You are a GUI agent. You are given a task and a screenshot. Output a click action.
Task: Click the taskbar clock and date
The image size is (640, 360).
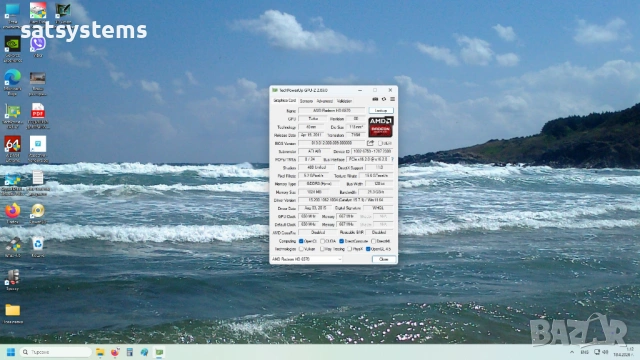(624, 352)
